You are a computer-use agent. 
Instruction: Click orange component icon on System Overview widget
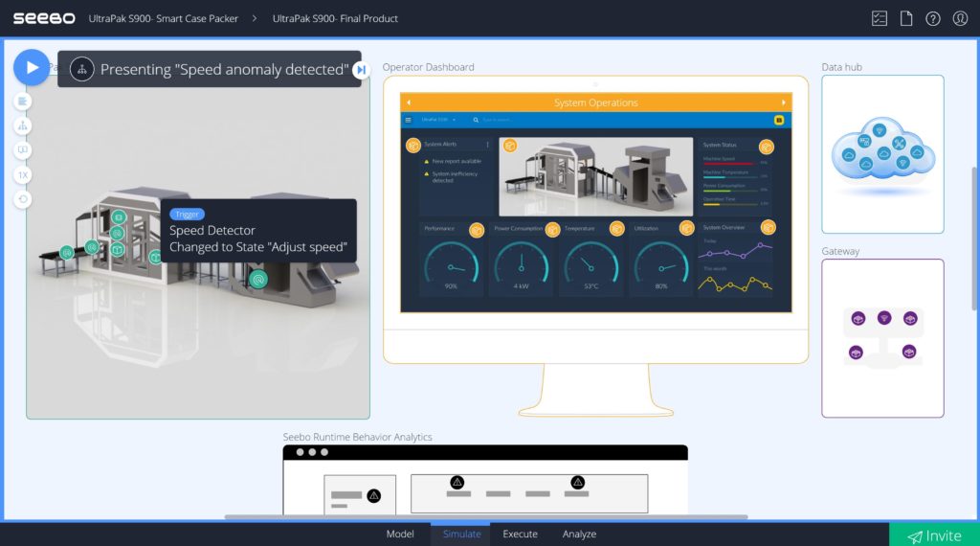[768, 228]
